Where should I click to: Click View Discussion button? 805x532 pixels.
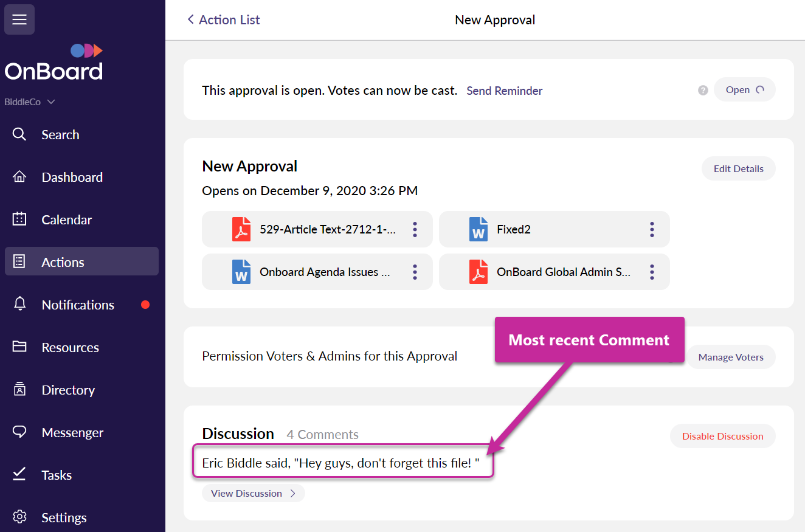tap(253, 493)
